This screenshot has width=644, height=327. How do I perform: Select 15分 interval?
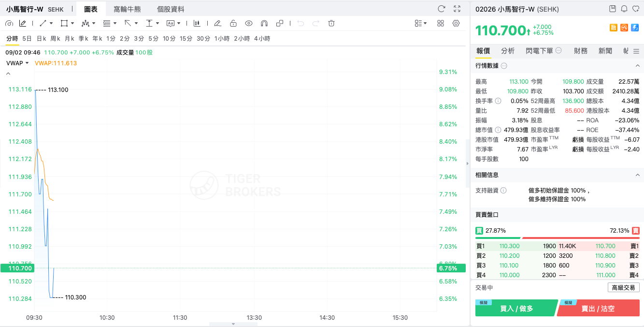186,39
